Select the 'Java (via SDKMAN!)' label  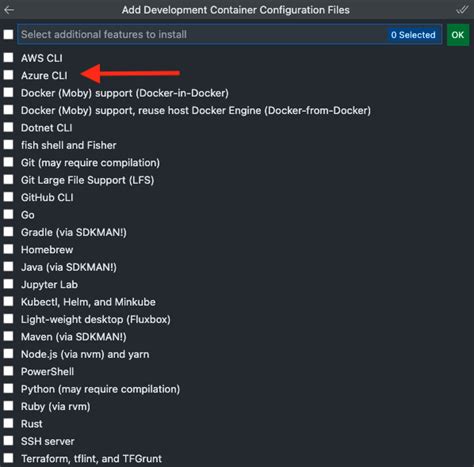(69, 267)
